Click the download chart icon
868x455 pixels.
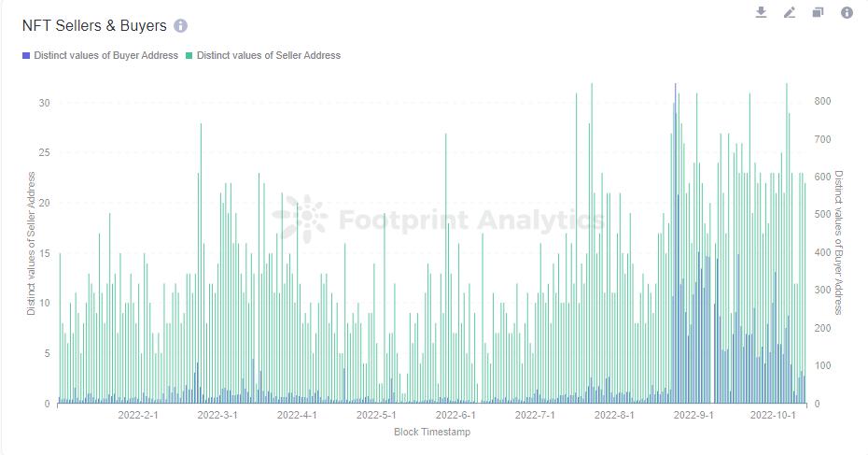[x=761, y=12]
